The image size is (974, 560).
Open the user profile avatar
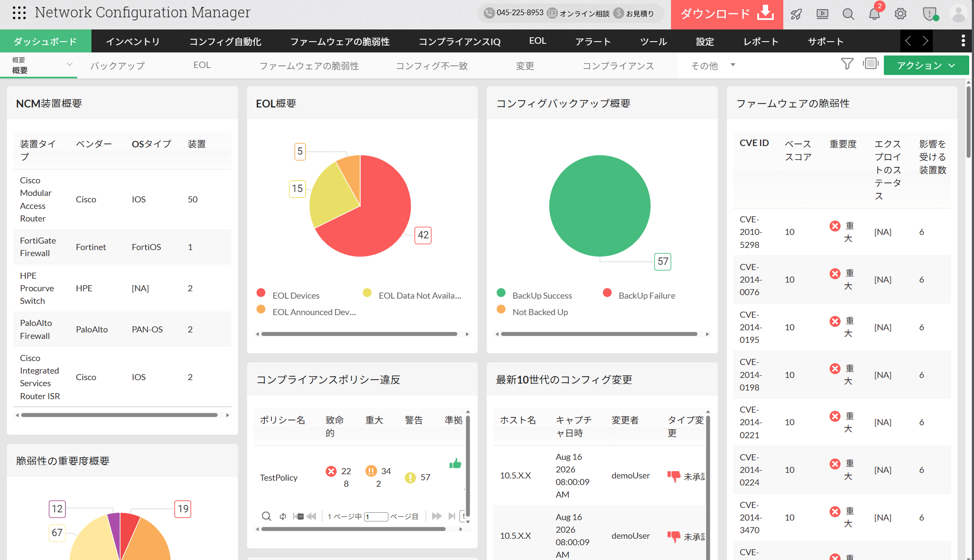coord(958,13)
